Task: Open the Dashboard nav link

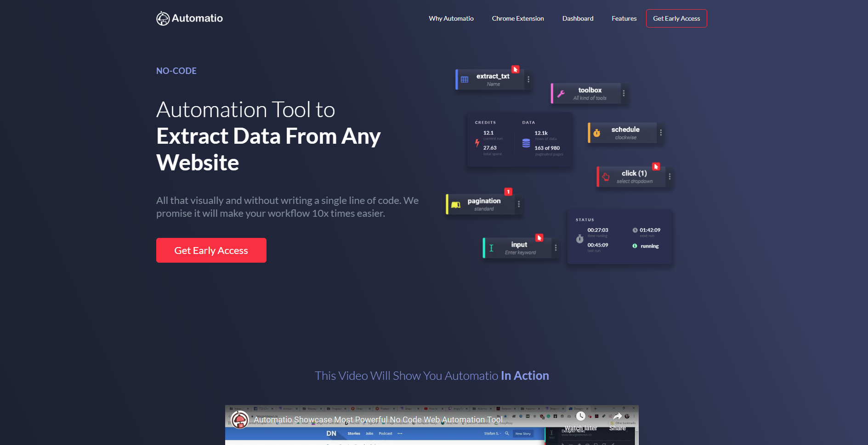Action: pyautogui.click(x=578, y=18)
